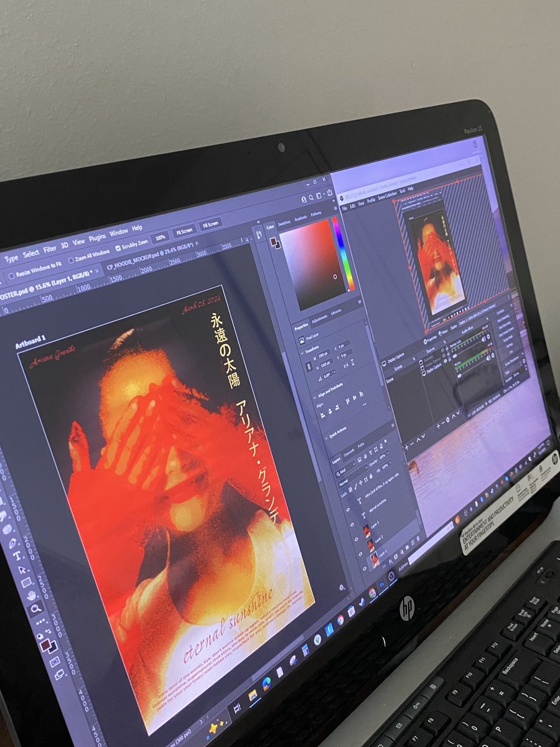Screen dimensions: 560x747
Task: Enable the Zoom All Windows checkbox
Action: pos(71,260)
